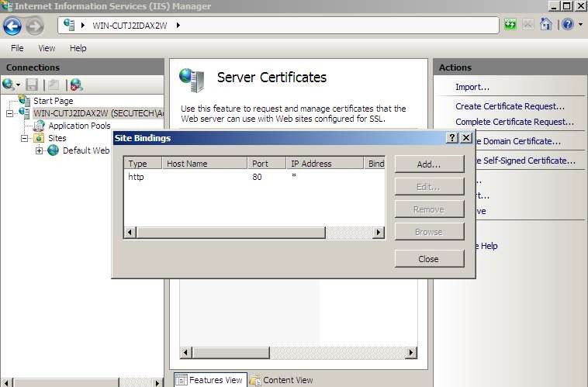Refresh the page with green refresh icon
Image resolution: width=588 pixels, height=387 pixels.
[510, 25]
